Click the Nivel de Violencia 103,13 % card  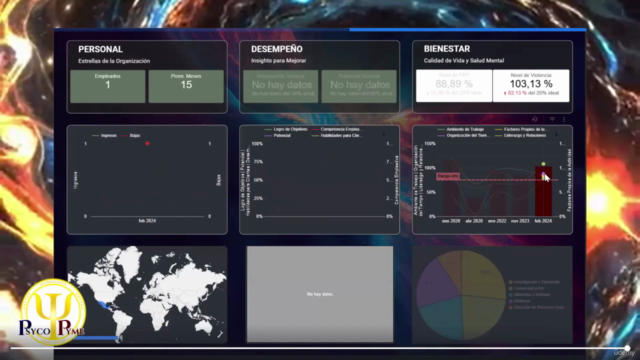click(x=531, y=86)
